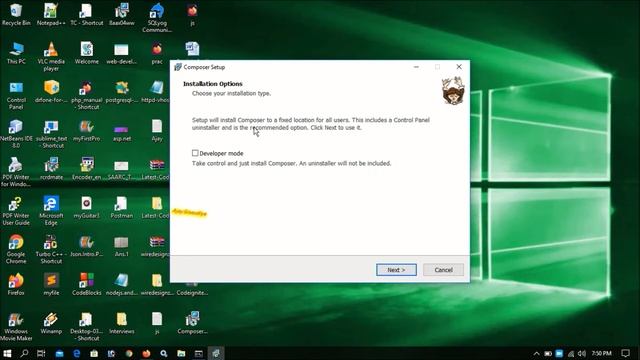Viewport: 640px width, 360px height.
Task: Switch to Command Prompt taskbar icon
Action: point(198,353)
